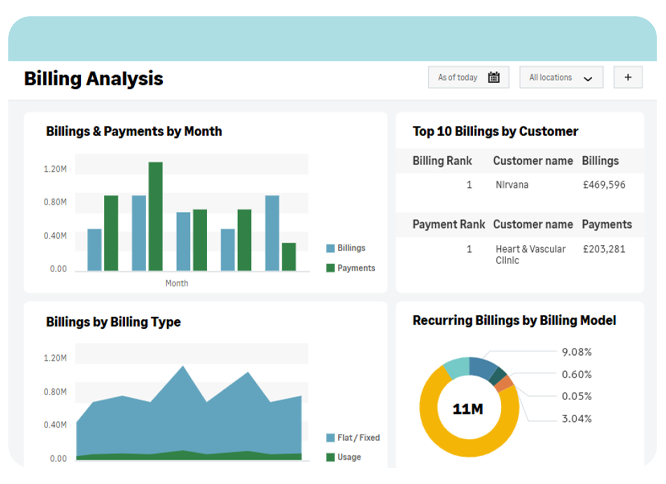Click the 9.08% donut label
The width and height of the screenshot is (666, 484).
pyautogui.click(x=576, y=352)
